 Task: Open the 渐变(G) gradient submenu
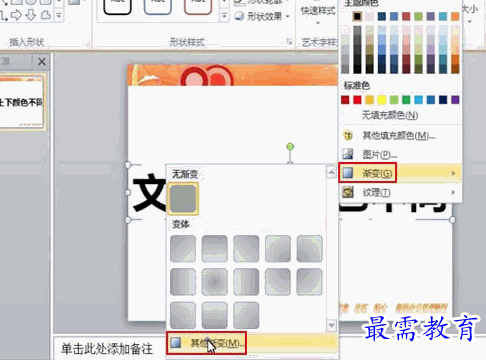click(400, 173)
